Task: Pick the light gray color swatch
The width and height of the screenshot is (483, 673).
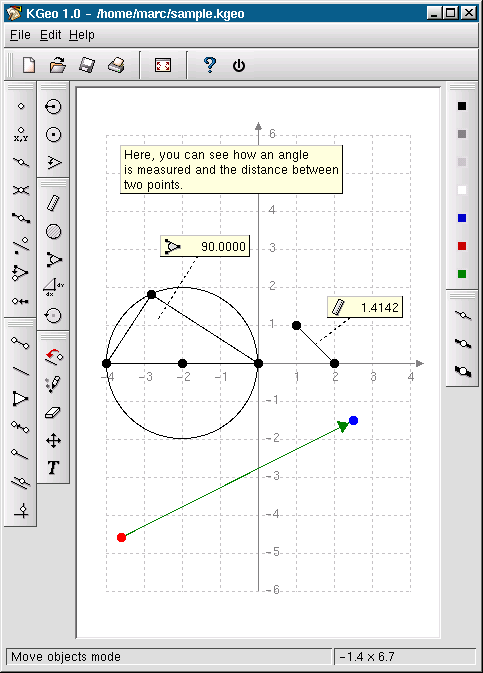Action: pyautogui.click(x=462, y=162)
